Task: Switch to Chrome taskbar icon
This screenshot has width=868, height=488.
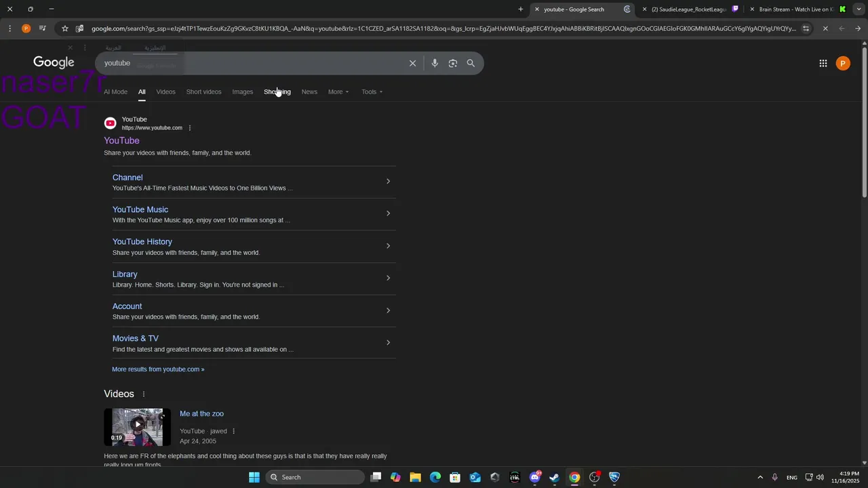Action: tap(574, 477)
